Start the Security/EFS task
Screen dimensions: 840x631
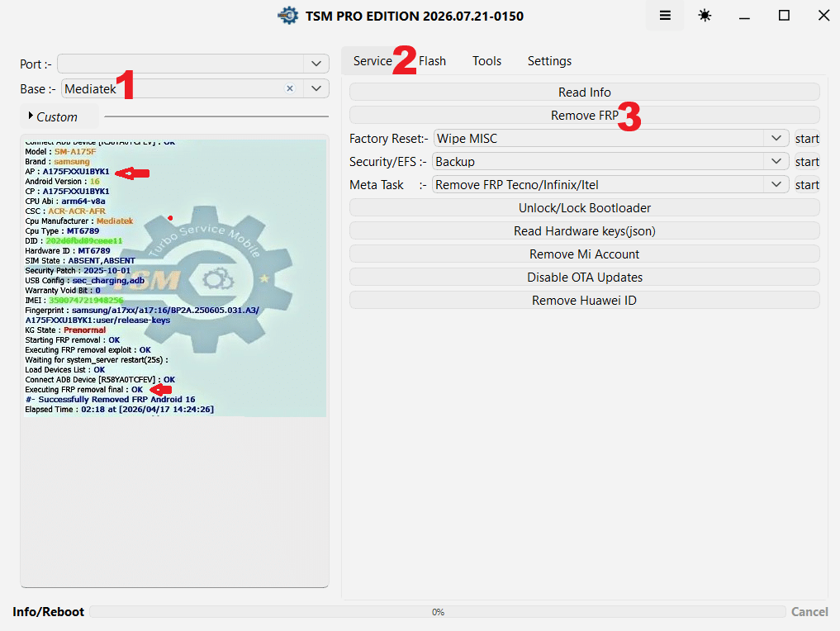click(807, 162)
